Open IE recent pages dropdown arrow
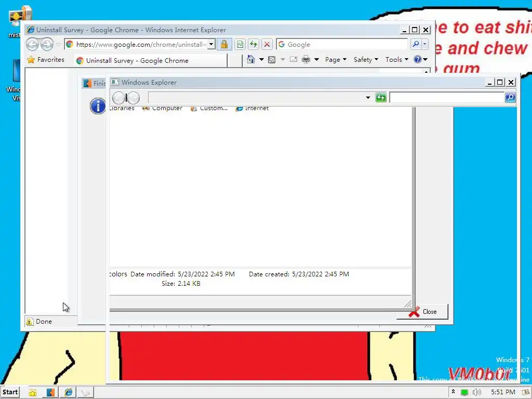The height and width of the screenshot is (399, 532). (x=58, y=45)
